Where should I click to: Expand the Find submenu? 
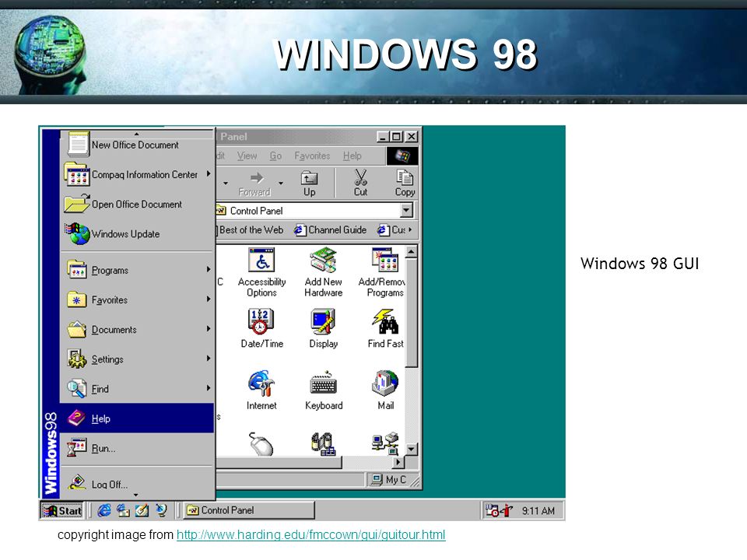click(x=137, y=389)
